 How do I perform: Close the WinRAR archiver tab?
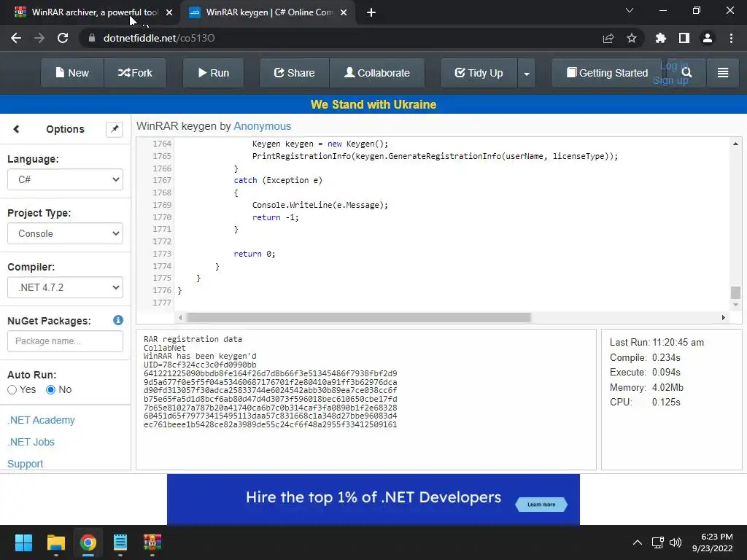[169, 12]
